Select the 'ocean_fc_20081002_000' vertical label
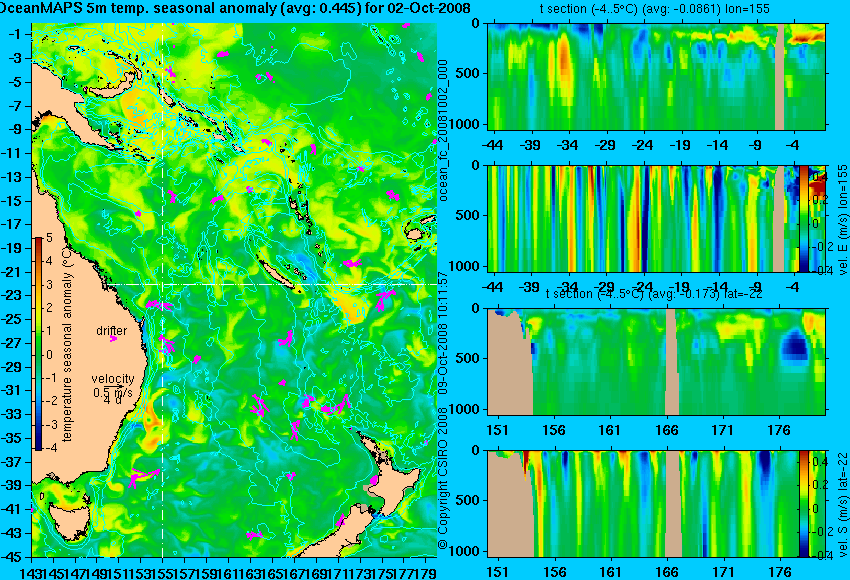Screen dimensions: 850x580 443,131
